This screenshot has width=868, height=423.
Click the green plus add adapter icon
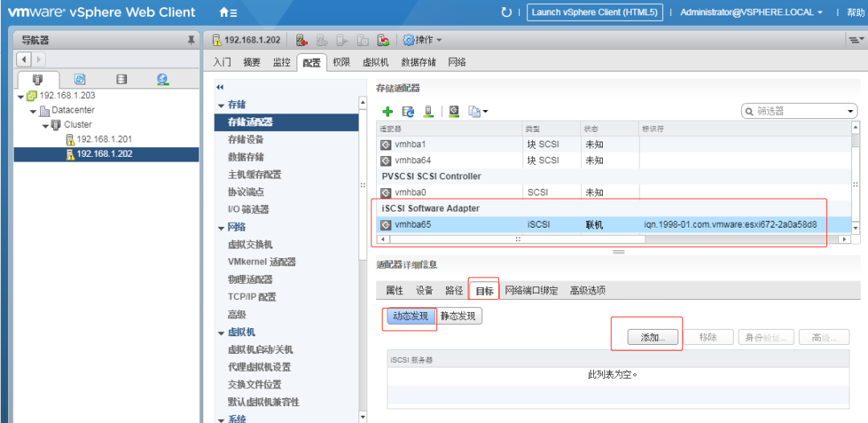coord(387,111)
